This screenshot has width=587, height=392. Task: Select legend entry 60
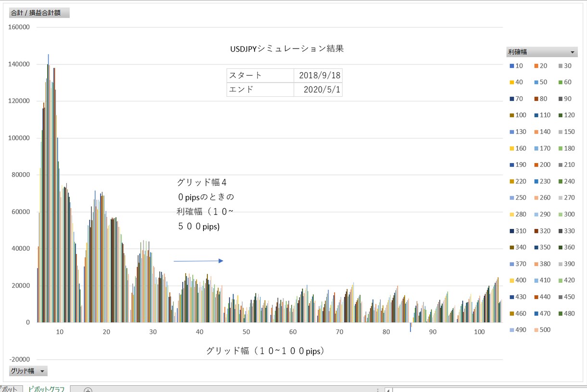point(565,82)
